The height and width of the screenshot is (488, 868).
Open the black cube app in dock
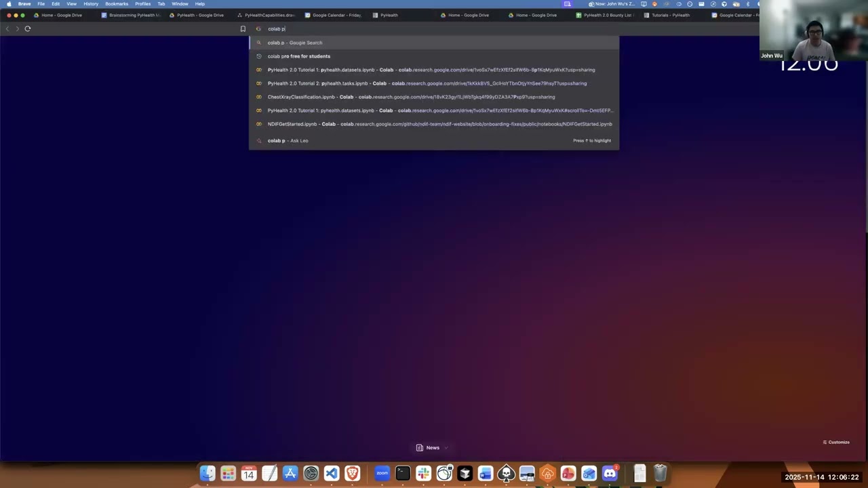tap(465, 473)
